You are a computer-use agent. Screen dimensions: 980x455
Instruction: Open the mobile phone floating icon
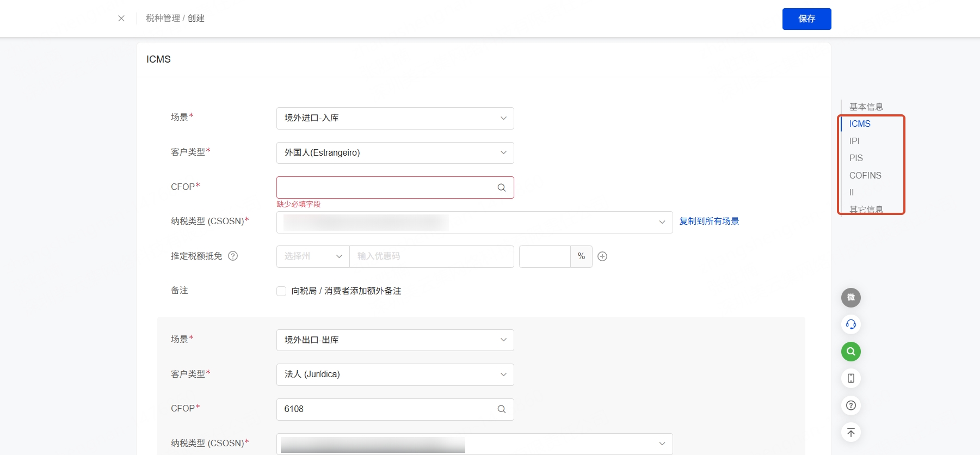click(851, 378)
